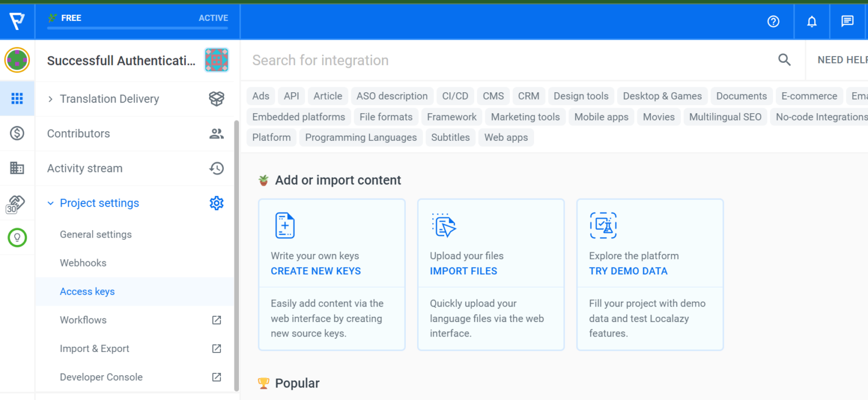Image resolution: width=868 pixels, height=400 pixels.
Task: Click the search magnifier icon
Action: [x=784, y=60]
